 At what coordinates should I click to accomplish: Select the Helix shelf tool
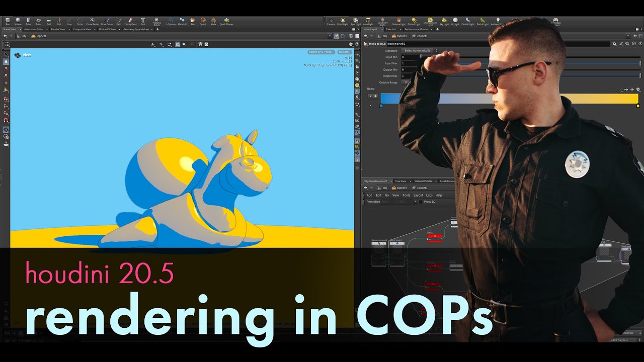coord(213,21)
